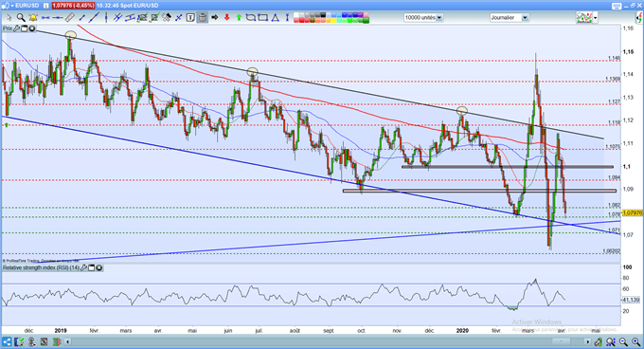
Task: Click the Prix panel label
Action: [x=8, y=28]
